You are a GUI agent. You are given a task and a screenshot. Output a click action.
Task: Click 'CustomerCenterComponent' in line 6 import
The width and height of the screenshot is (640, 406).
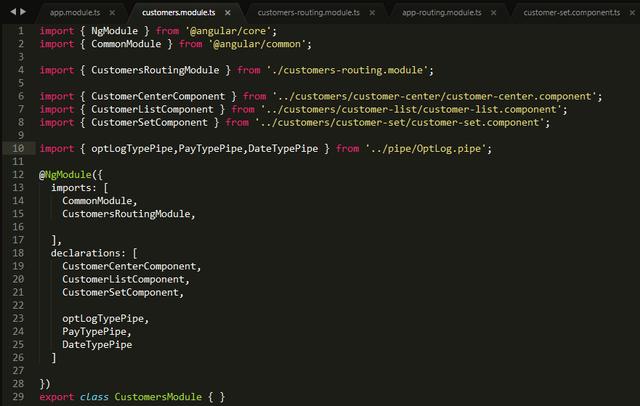(158, 96)
